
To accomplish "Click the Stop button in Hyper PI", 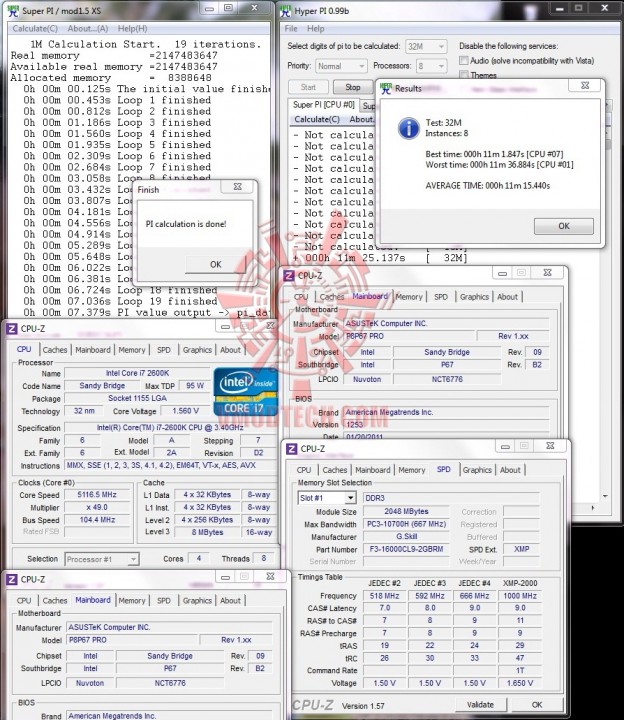I will coord(353,87).
